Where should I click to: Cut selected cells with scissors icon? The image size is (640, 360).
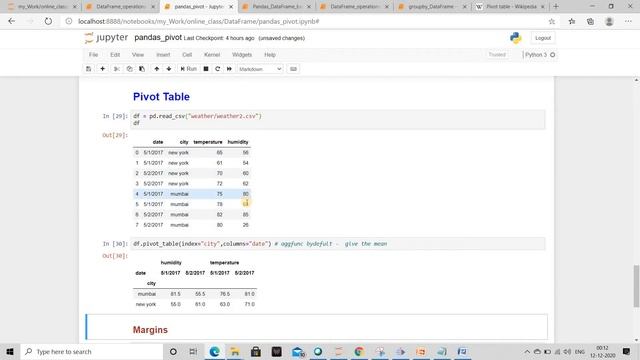point(117,69)
